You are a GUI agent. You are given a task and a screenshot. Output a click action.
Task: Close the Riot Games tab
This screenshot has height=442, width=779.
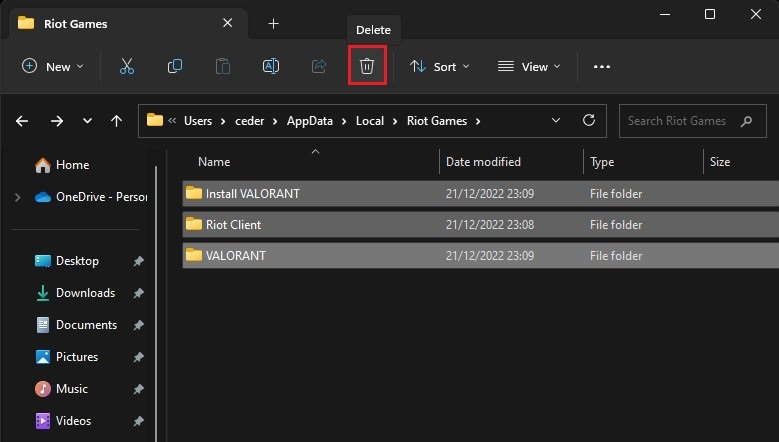coord(228,23)
